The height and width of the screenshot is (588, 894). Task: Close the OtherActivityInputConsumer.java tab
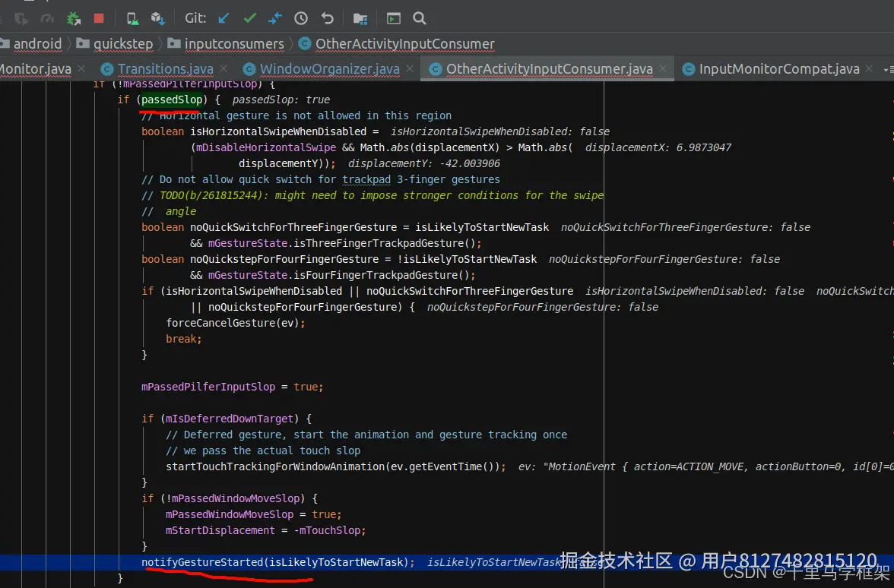(664, 69)
